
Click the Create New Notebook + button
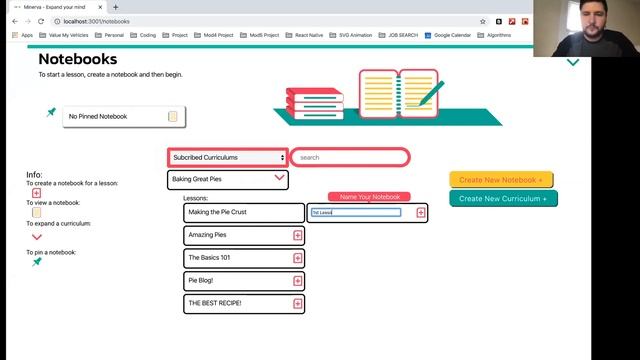pos(501,180)
